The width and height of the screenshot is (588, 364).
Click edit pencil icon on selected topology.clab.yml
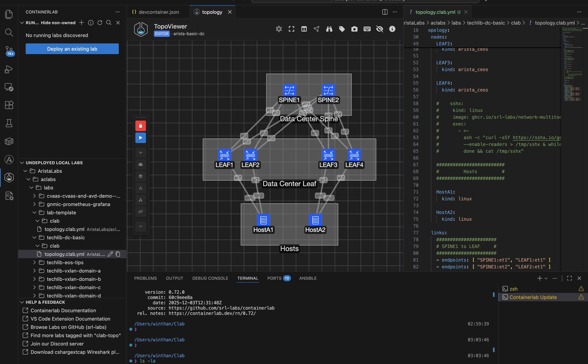pyautogui.click(x=110, y=254)
